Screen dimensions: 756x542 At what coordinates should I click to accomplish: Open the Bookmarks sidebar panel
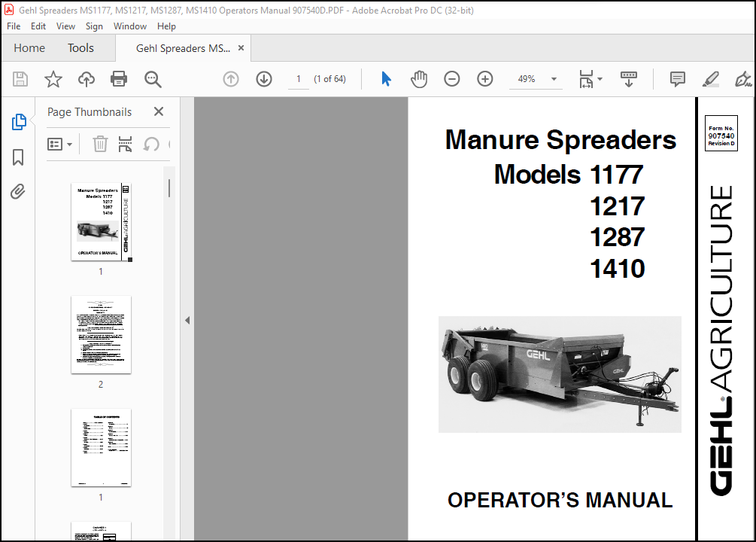click(18, 157)
